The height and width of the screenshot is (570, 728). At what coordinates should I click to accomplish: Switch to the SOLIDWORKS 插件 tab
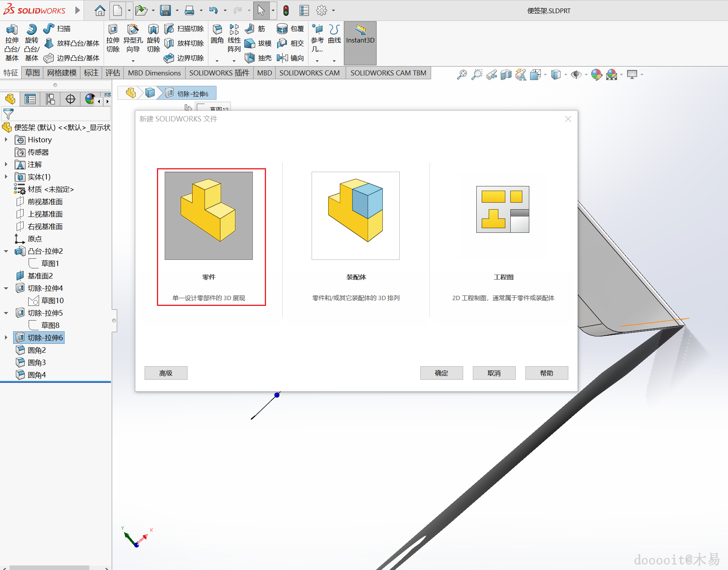219,73
